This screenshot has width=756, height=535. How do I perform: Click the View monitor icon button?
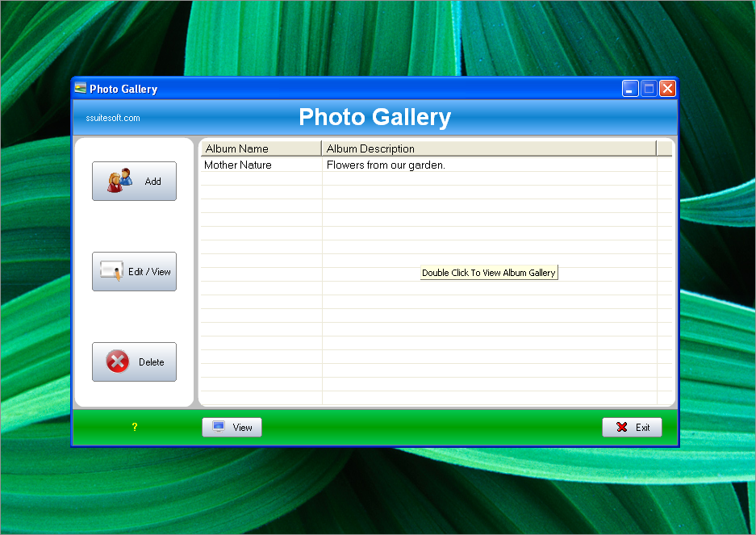[x=219, y=427]
